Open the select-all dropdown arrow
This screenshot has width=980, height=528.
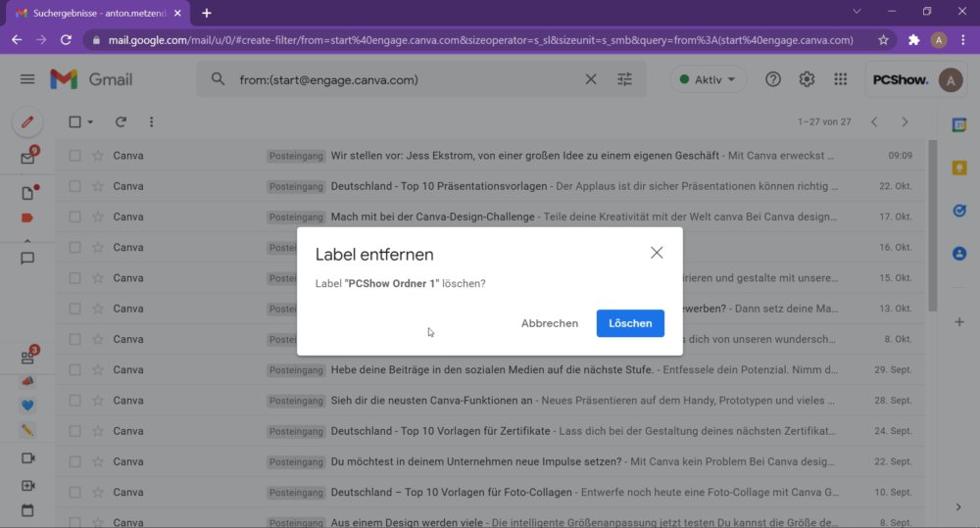click(x=90, y=121)
